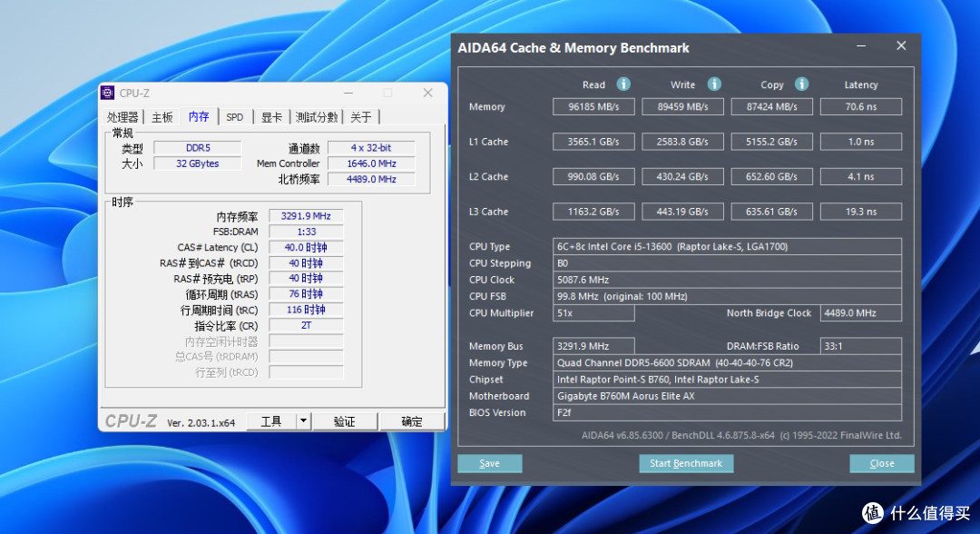980x534 pixels.
Task: Minimize the AIDA64 benchmark window
Action: 861,46
